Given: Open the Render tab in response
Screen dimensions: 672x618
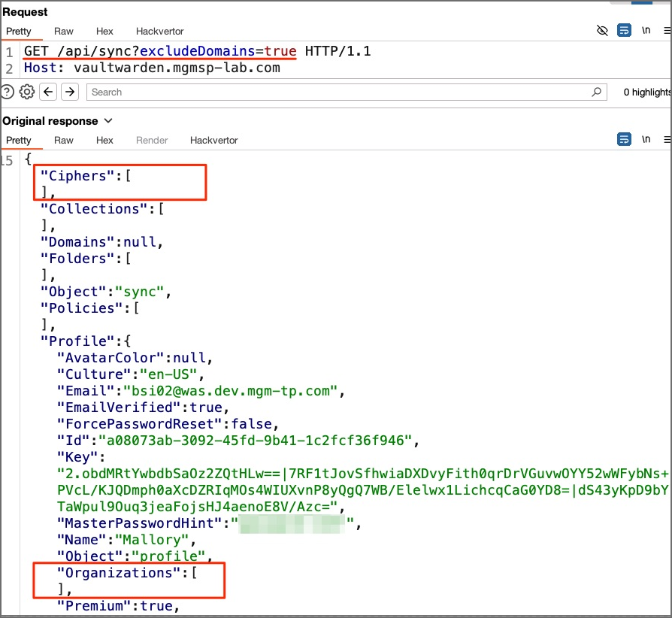Looking at the screenshot, I should [152, 141].
